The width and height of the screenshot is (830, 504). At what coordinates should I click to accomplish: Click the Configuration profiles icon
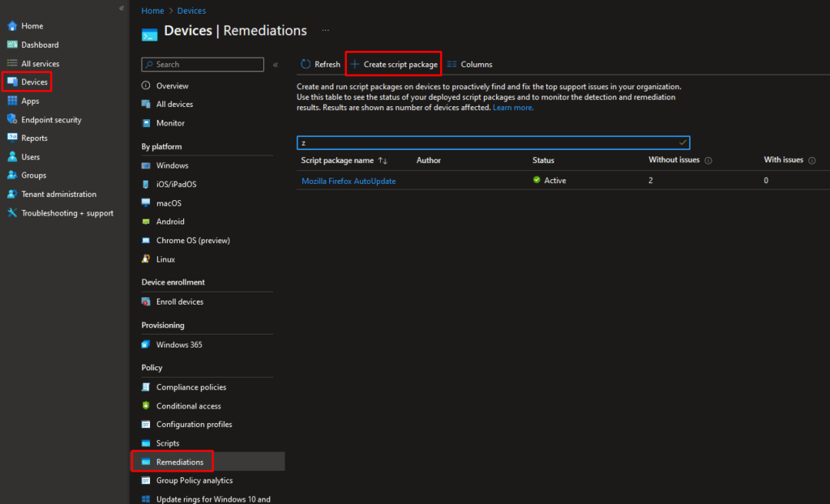click(x=146, y=425)
